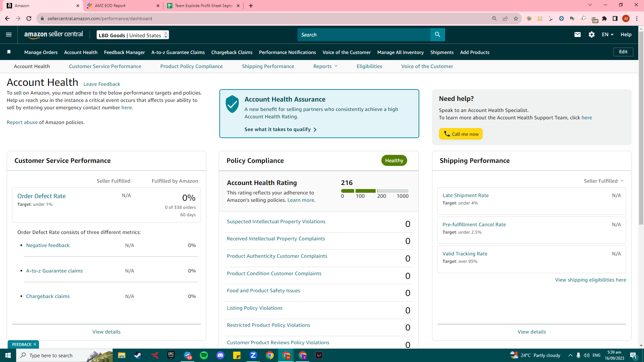Close the FEEDBACK tab with its X
This screenshot has width=644, height=362.
pyautogui.click(x=35, y=345)
